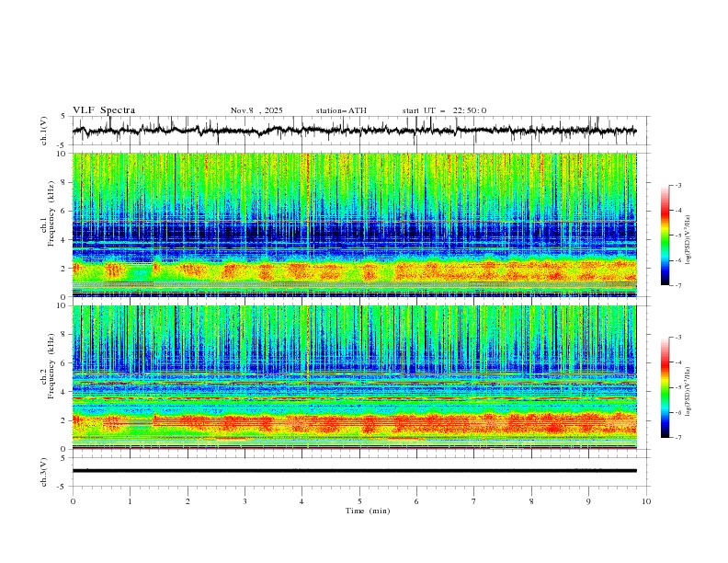Click the "VLF Spectra" title text

click(x=104, y=110)
